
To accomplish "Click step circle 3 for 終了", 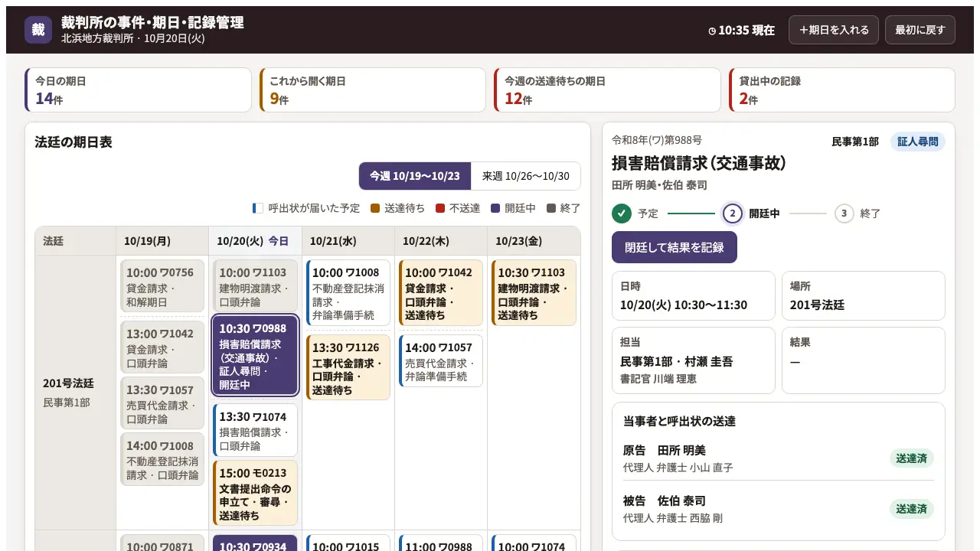I will click(844, 214).
